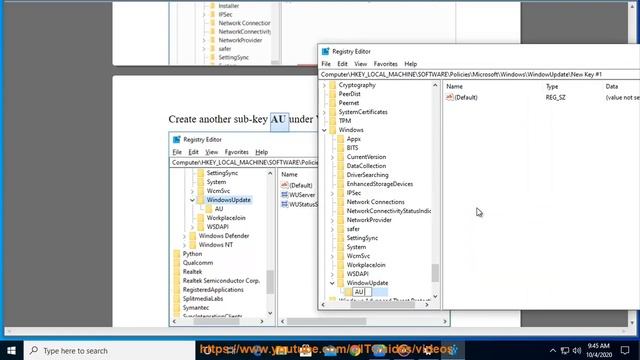Click the AU key name edit box
Image resolution: width=640 pixels, height=360 pixels.
pyautogui.click(x=362, y=292)
